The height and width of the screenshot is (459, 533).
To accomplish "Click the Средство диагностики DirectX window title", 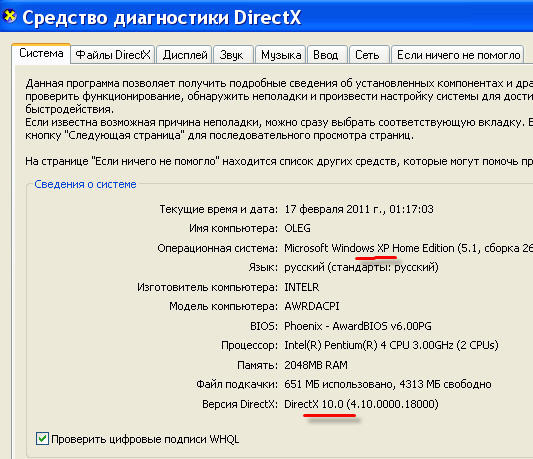I will point(162,17).
